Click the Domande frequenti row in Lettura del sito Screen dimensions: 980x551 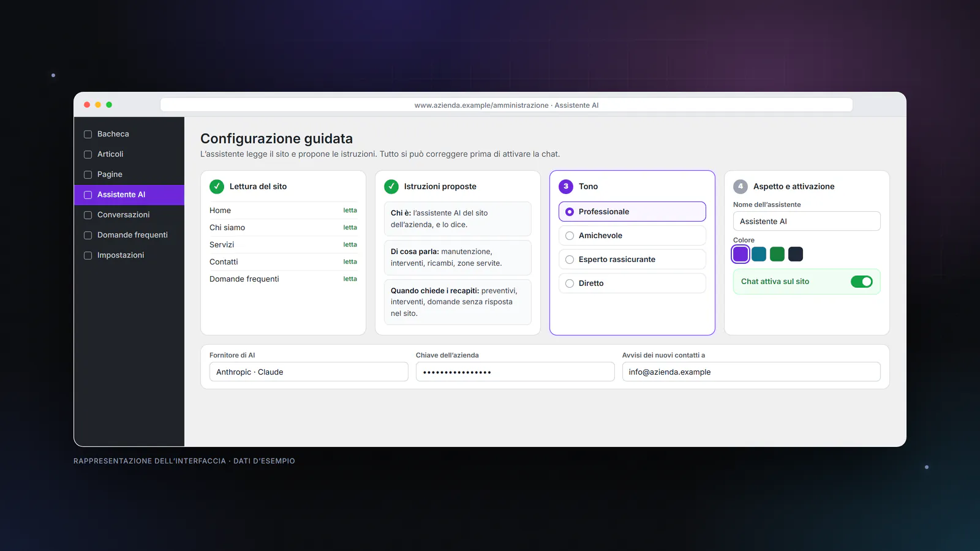point(283,279)
